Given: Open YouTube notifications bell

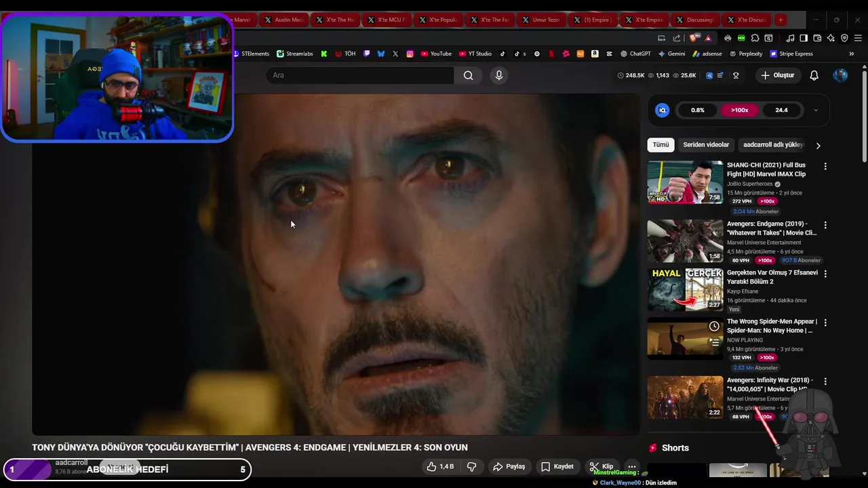Looking at the screenshot, I should click(814, 75).
